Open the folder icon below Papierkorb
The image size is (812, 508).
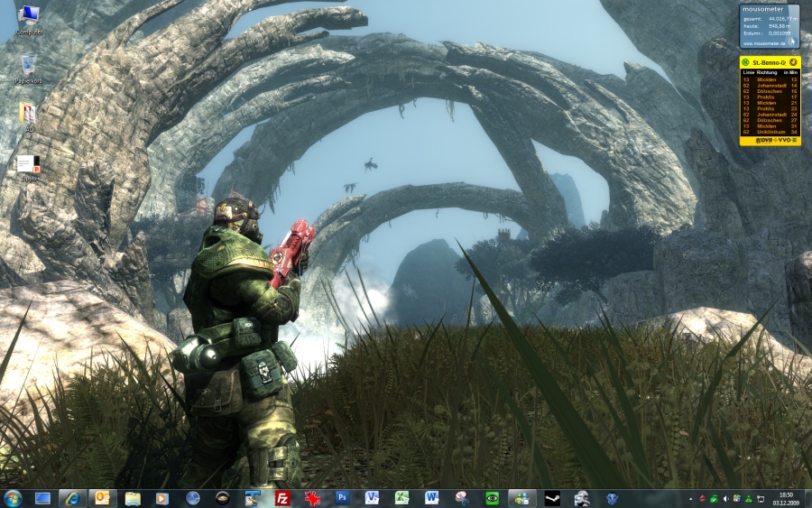pyautogui.click(x=29, y=116)
